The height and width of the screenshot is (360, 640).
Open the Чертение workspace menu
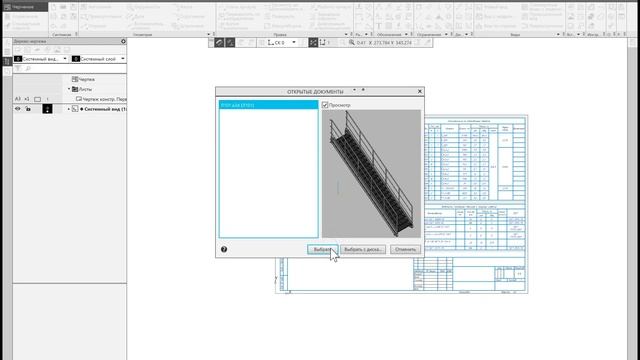click(24, 7)
